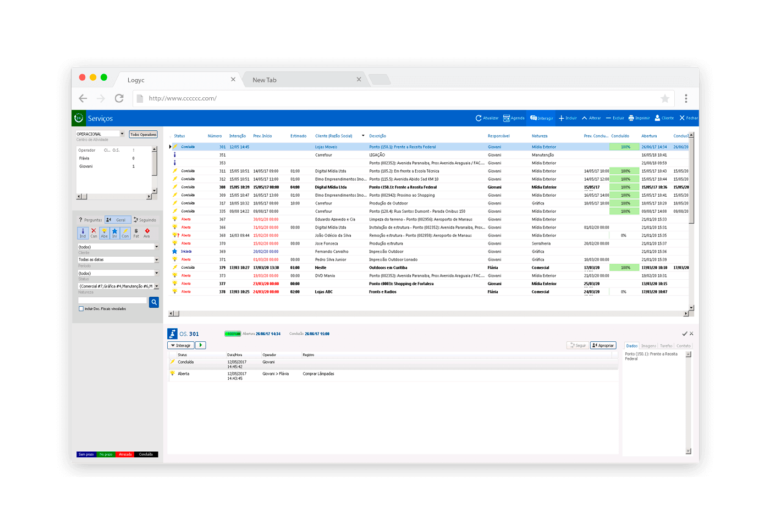Sort by the Responsável column header
The height and width of the screenshot is (532, 770).
click(498, 136)
